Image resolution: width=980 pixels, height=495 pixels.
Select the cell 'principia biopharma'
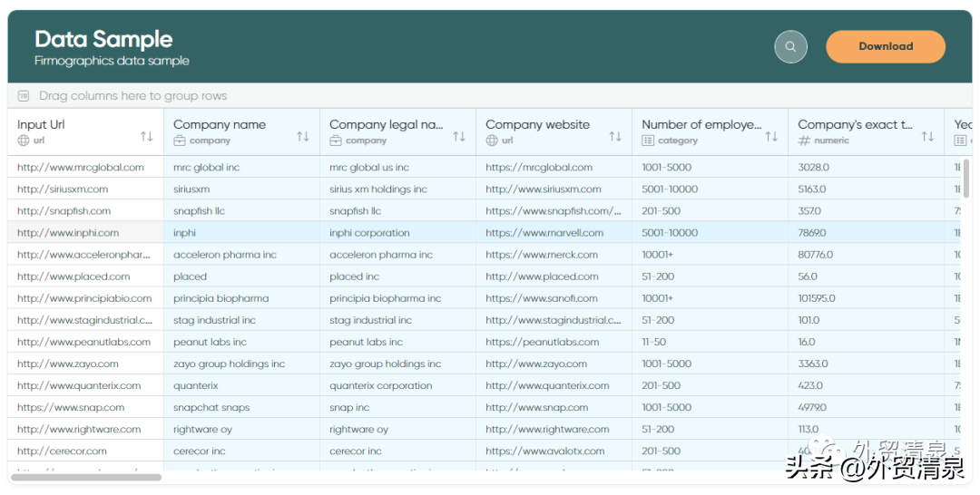(x=242, y=298)
